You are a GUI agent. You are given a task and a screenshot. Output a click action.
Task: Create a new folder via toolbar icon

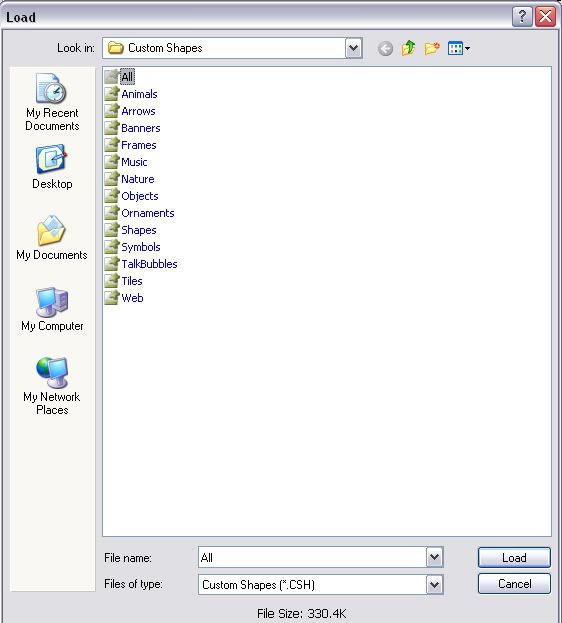point(432,48)
